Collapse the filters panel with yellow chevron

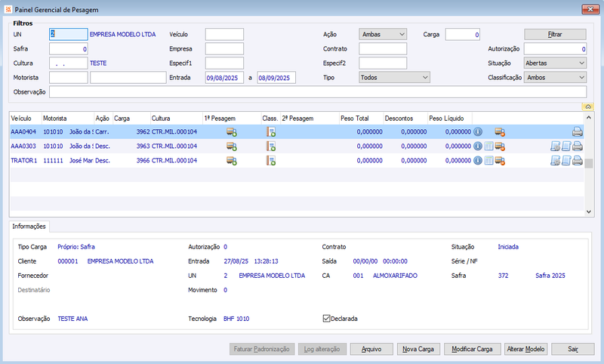(588, 106)
